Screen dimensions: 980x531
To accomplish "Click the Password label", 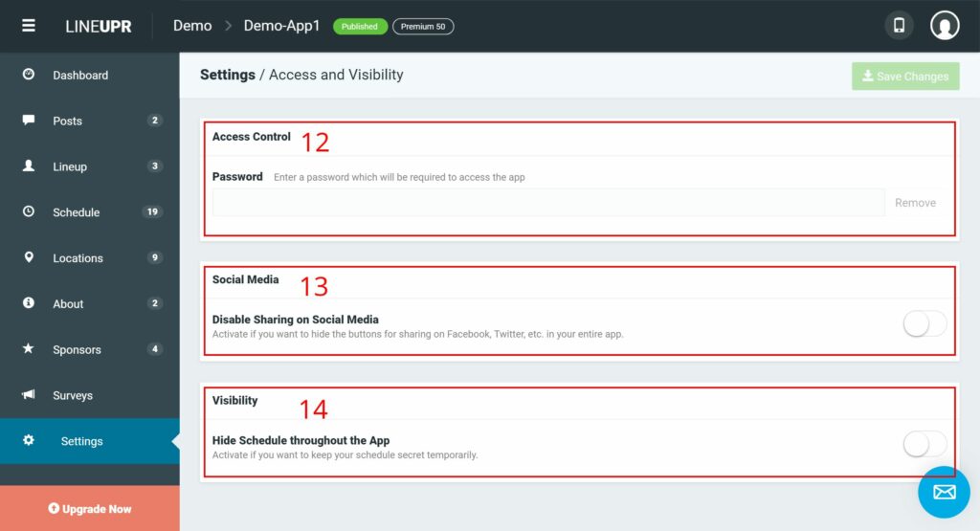I will [237, 177].
